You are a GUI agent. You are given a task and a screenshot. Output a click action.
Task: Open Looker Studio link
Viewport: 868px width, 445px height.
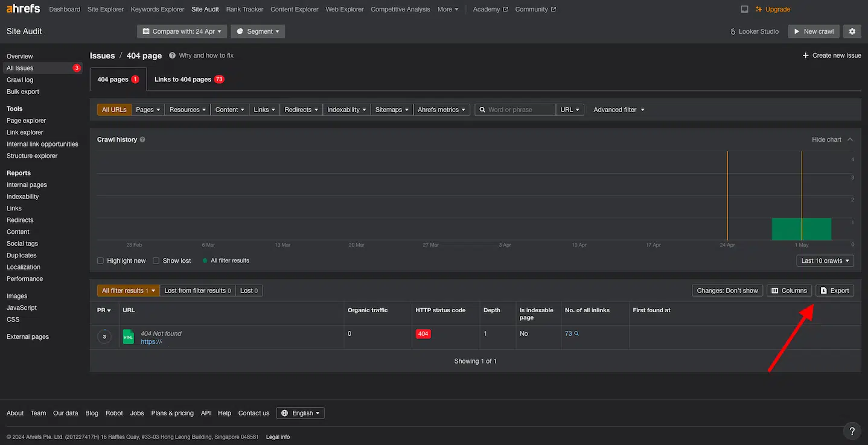coord(754,31)
